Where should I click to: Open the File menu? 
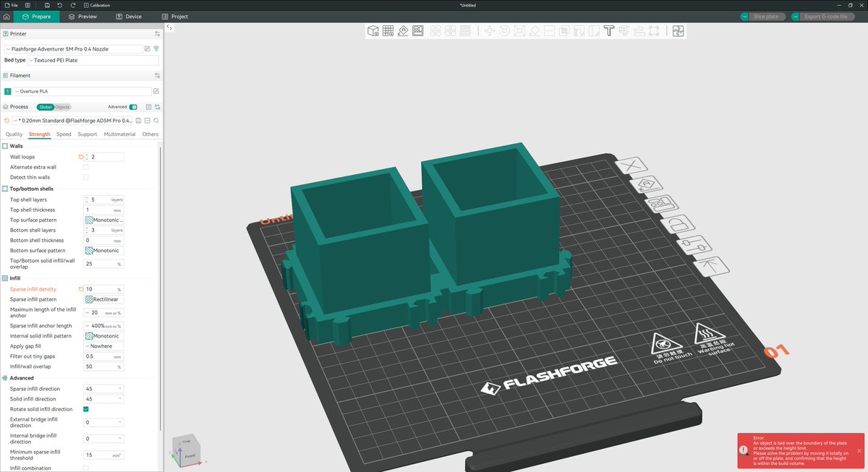[12, 5]
